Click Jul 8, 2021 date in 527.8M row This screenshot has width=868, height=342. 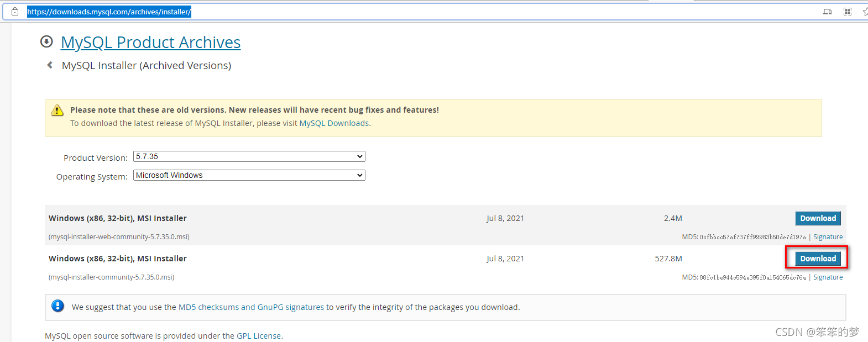click(x=505, y=259)
